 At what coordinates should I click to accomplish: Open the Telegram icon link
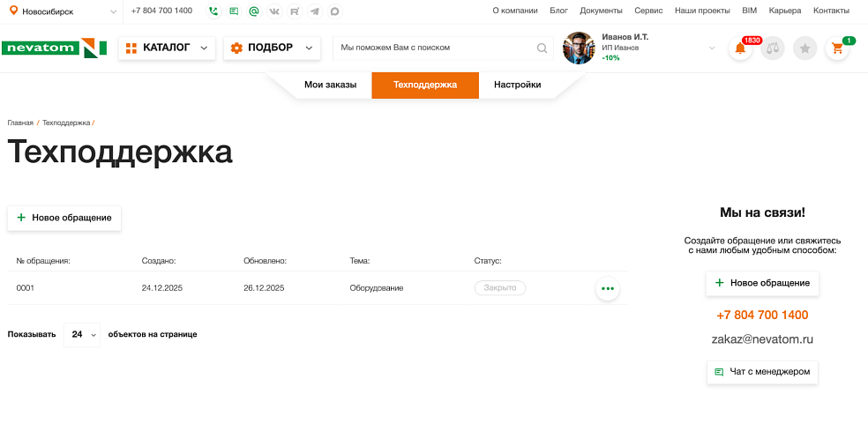tap(315, 11)
